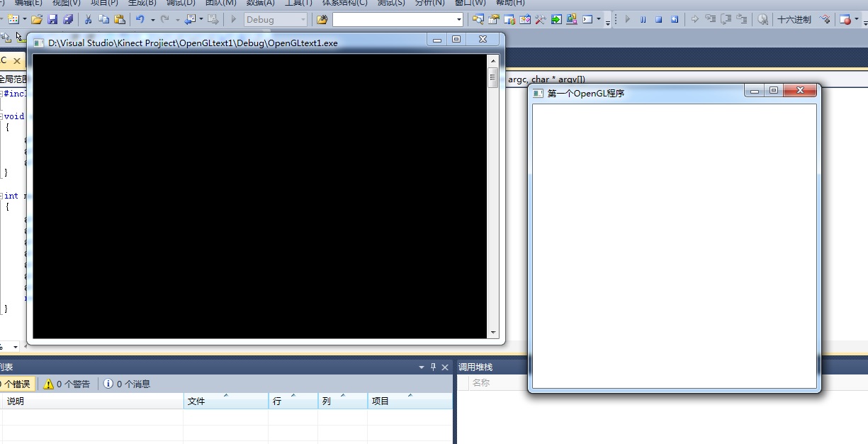Open the 帮助(H) Help menu

(x=510, y=3)
